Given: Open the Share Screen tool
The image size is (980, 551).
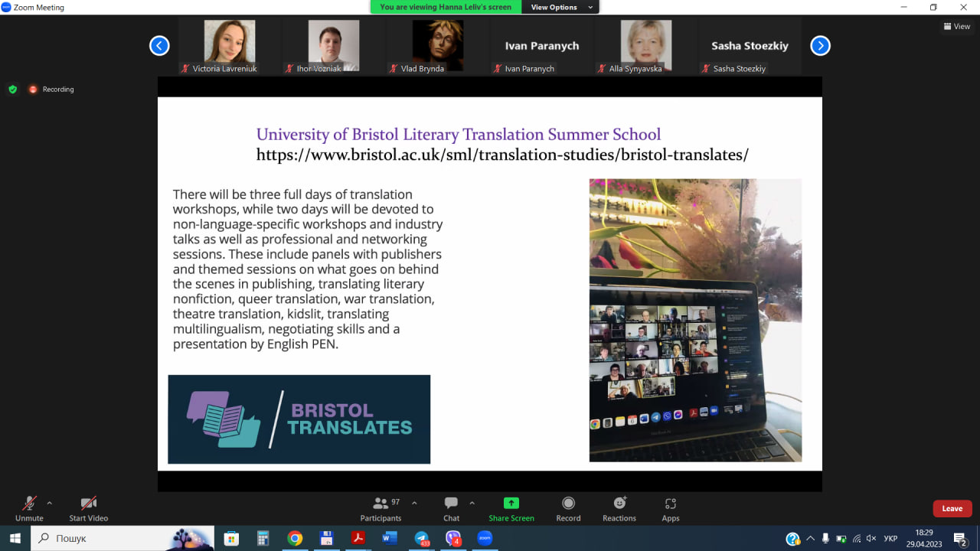Looking at the screenshot, I should point(511,508).
